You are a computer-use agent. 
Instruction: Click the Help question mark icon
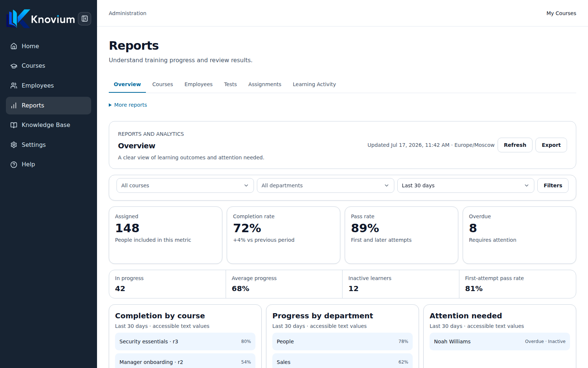click(x=14, y=164)
